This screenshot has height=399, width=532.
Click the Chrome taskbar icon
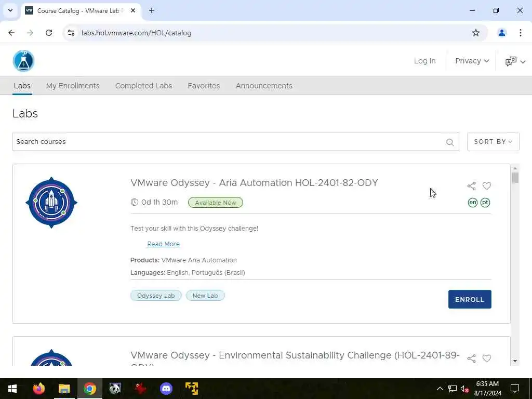[89, 389]
